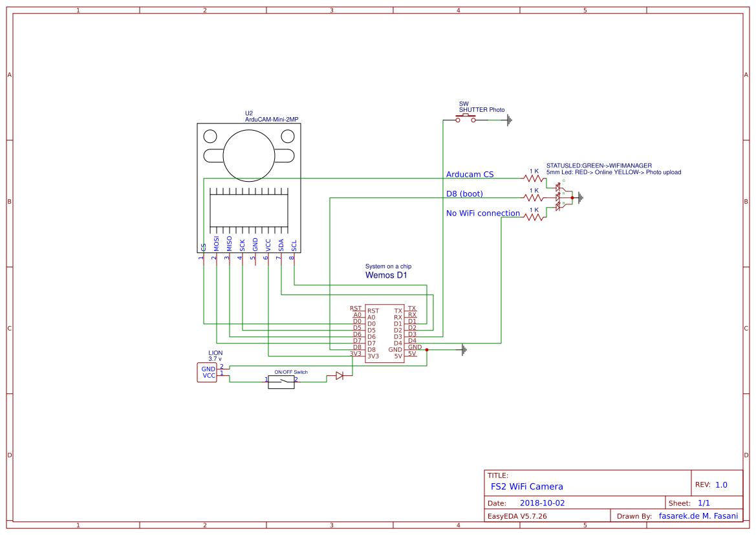Viewport: 756px width, 535px height.
Task: Click the No WiFi connection net label
Action: click(x=482, y=213)
